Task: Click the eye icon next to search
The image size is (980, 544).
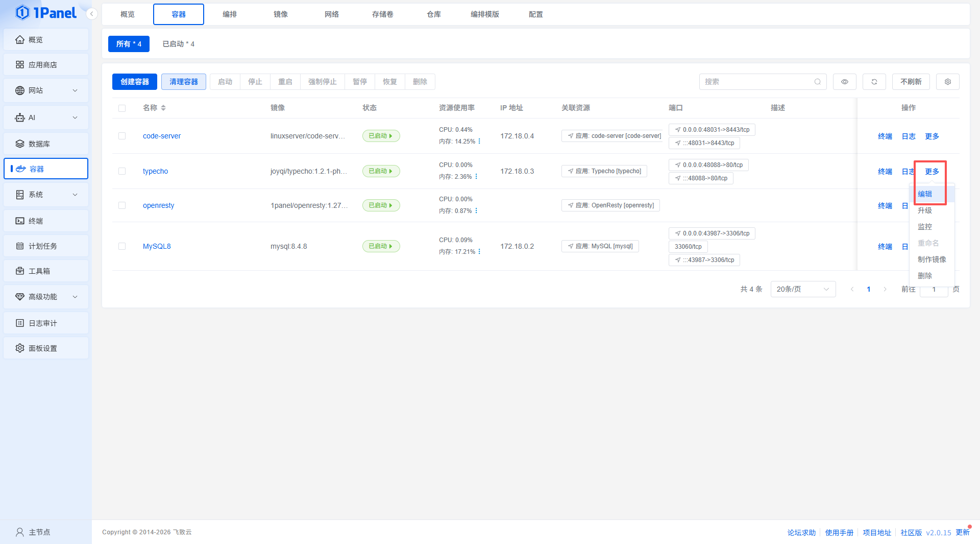Action: 845,82
